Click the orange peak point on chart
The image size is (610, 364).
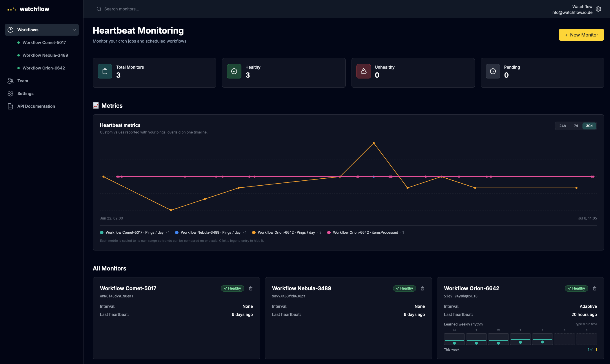click(x=374, y=143)
